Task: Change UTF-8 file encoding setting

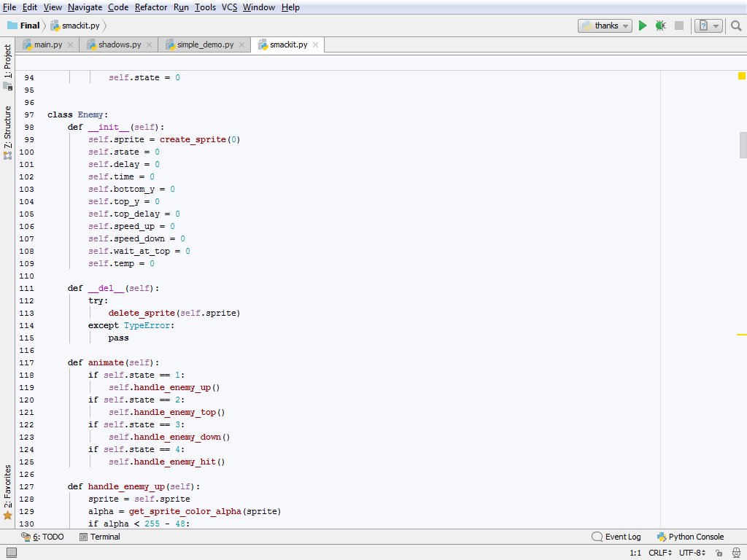Action: tap(692, 553)
